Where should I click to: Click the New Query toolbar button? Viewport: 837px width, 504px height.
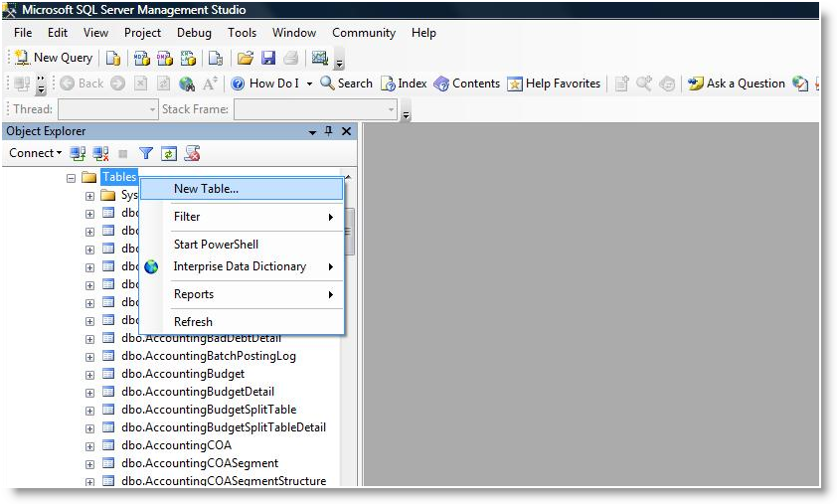(x=54, y=58)
